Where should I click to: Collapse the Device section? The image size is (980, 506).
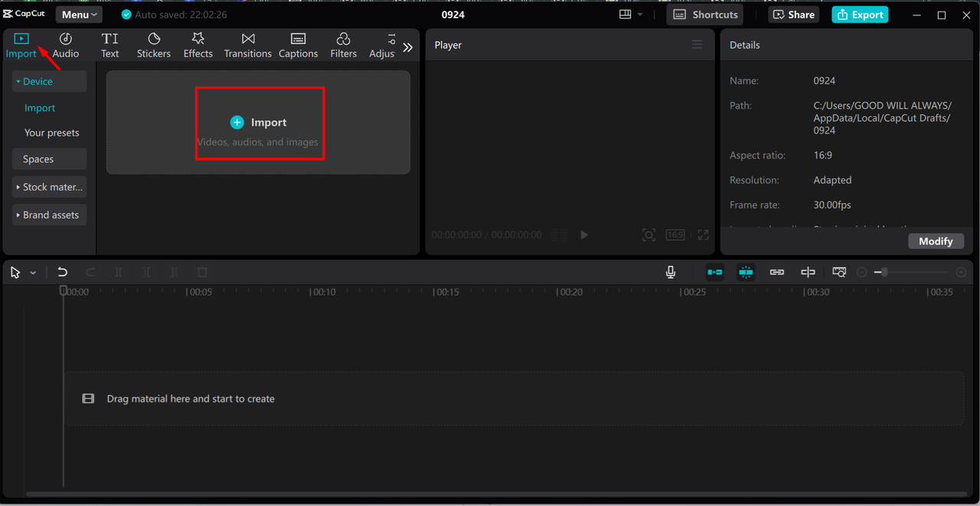point(49,81)
